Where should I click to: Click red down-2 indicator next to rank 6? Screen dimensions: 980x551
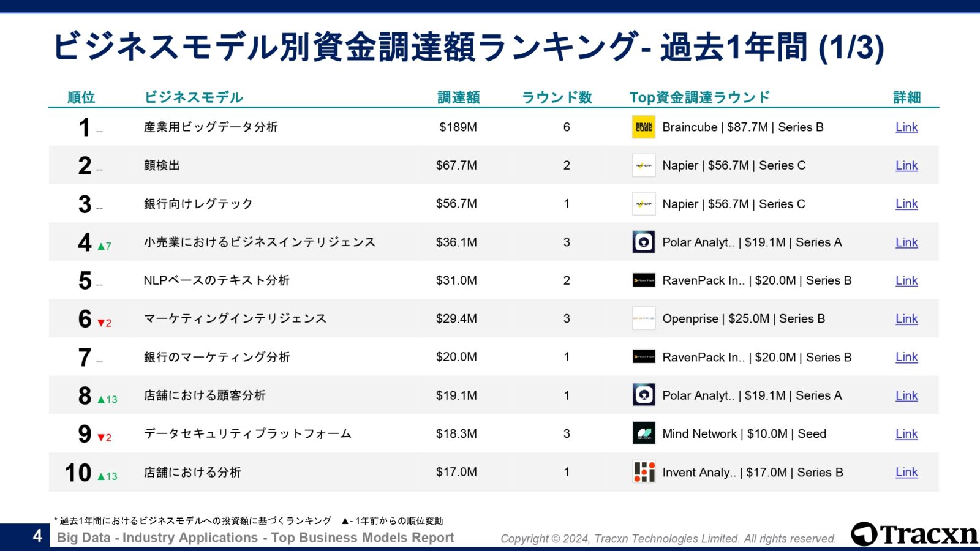104,323
